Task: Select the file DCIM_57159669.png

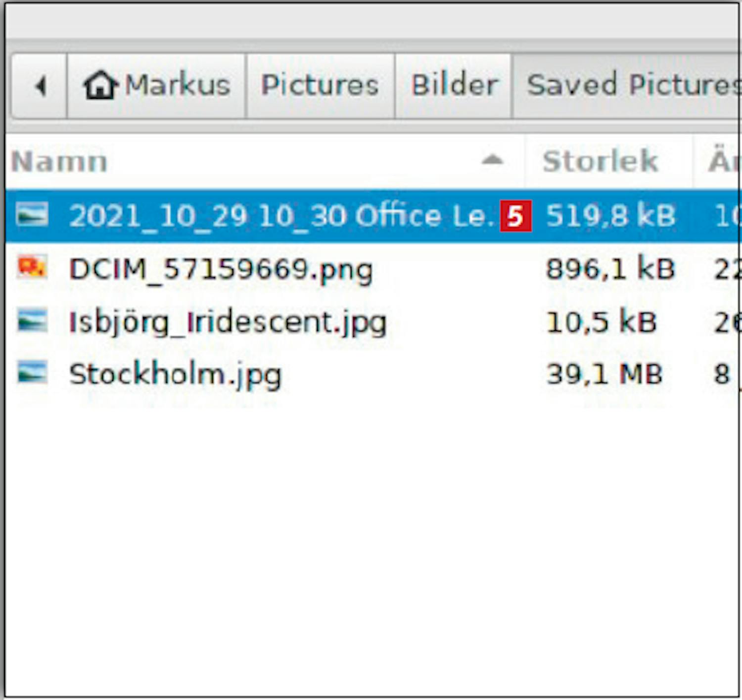Action: coord(221,270)
